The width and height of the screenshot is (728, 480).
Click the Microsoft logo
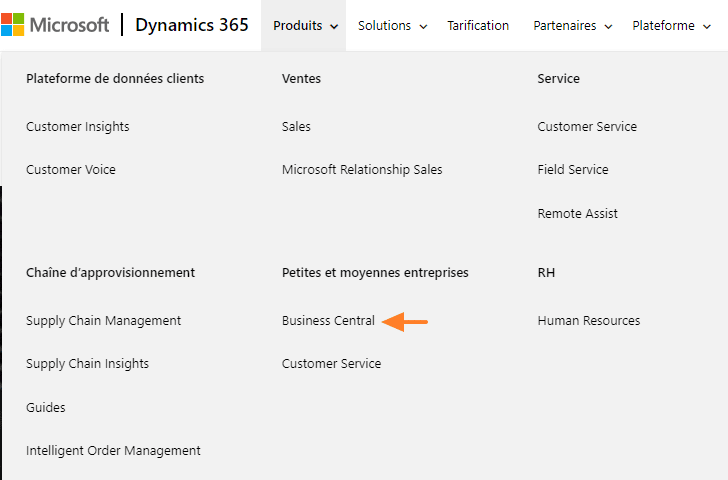[x=55, y=25]
